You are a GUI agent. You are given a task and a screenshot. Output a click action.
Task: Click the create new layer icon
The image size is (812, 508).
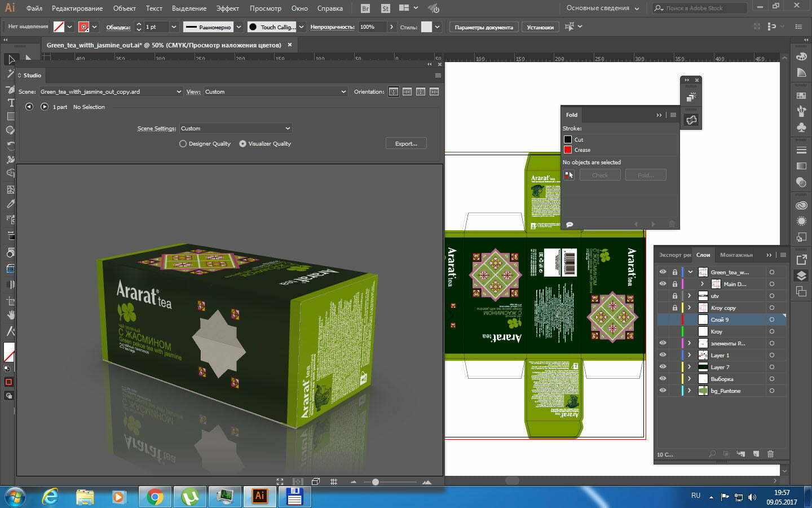click(x=756, y=454)
